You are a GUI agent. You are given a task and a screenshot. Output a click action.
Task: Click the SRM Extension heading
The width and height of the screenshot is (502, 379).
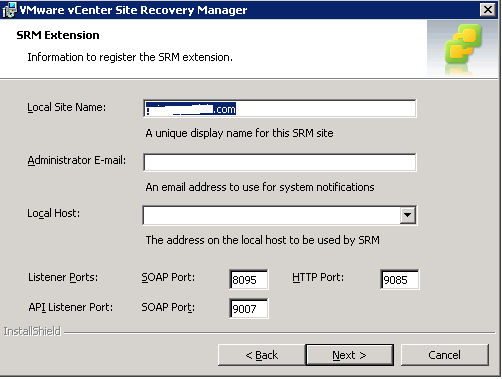58,35
